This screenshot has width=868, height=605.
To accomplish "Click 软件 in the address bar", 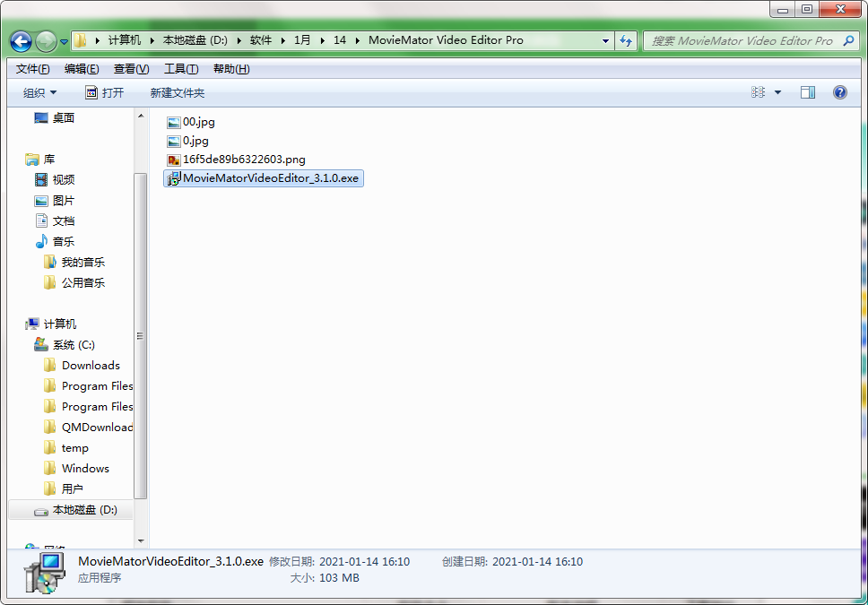I will click(x=261, y=39).
